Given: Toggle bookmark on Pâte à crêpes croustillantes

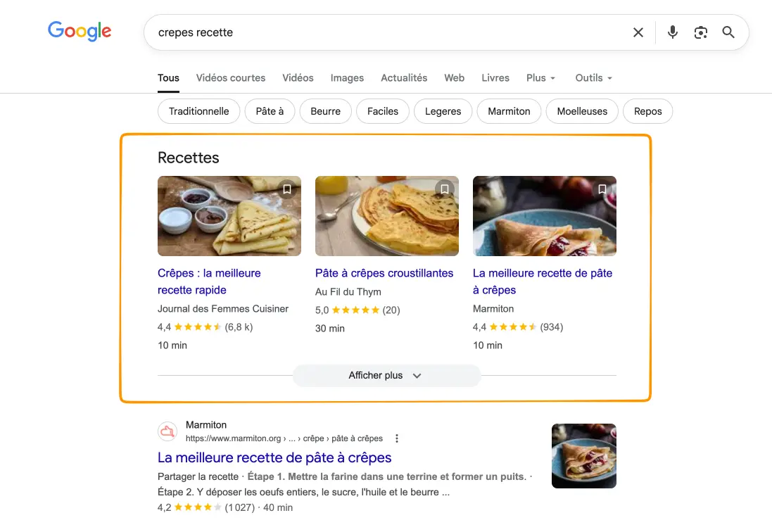Looking at the screenshot, I should (445, 189).
